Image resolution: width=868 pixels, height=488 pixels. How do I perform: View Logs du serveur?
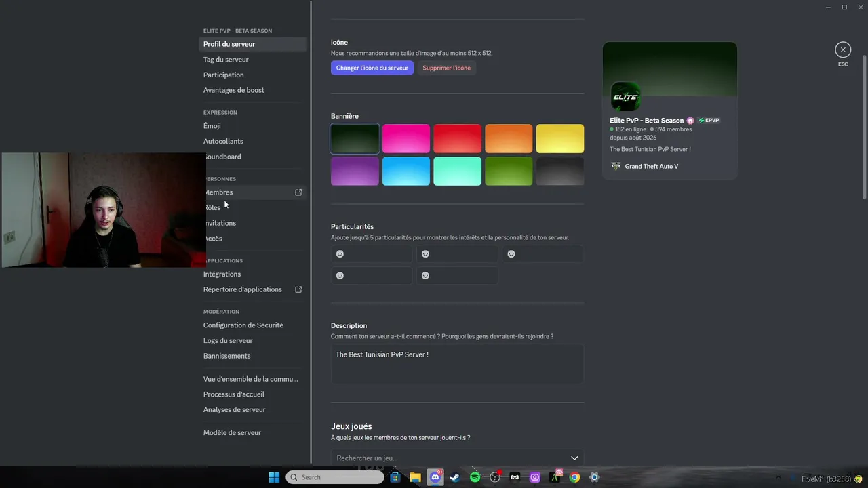click(252, 340)
